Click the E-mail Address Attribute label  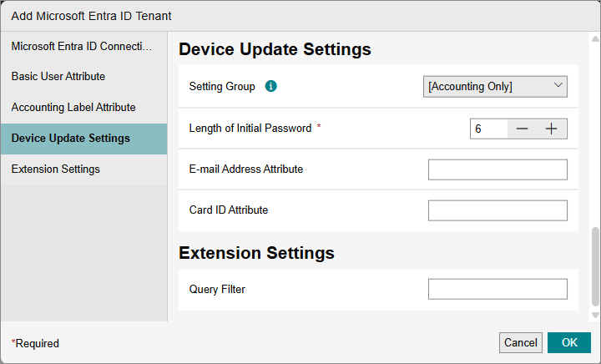[x=246, y=169]
